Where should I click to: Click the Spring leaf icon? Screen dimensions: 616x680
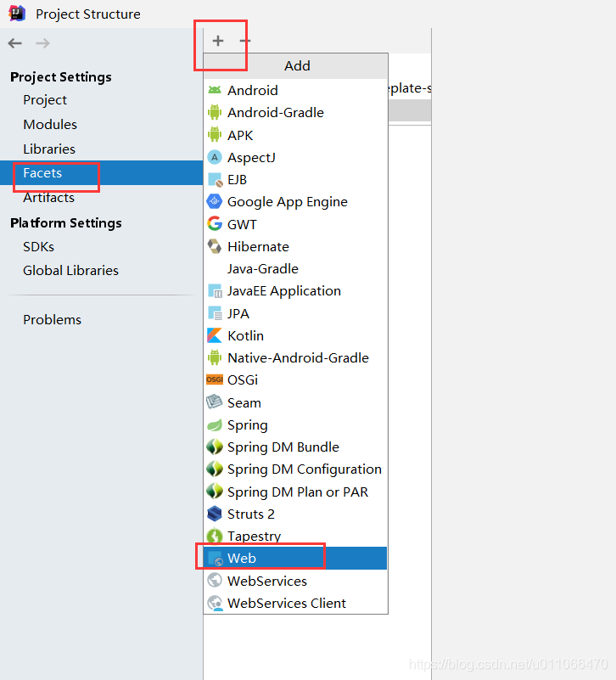pyautogui.click(x=215, y=425)
